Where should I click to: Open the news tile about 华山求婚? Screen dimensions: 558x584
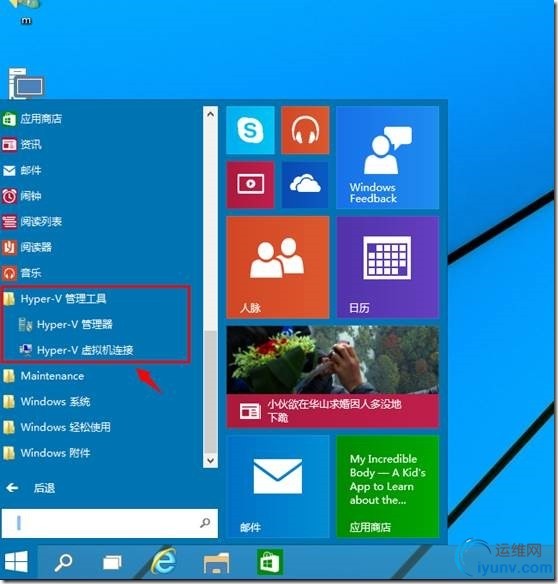333,377
